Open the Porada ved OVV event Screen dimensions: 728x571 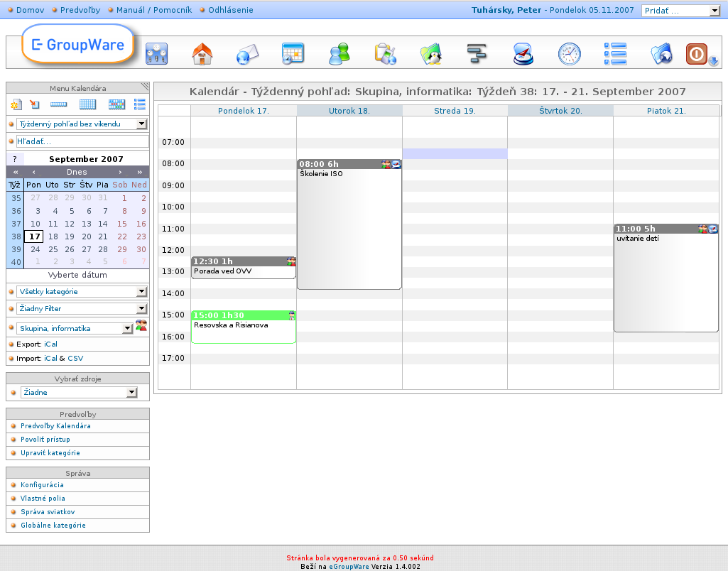point(244,268)
